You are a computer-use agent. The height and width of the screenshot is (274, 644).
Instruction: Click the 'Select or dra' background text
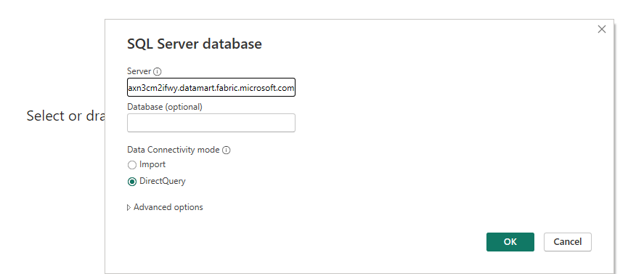[x=66, y=116]
